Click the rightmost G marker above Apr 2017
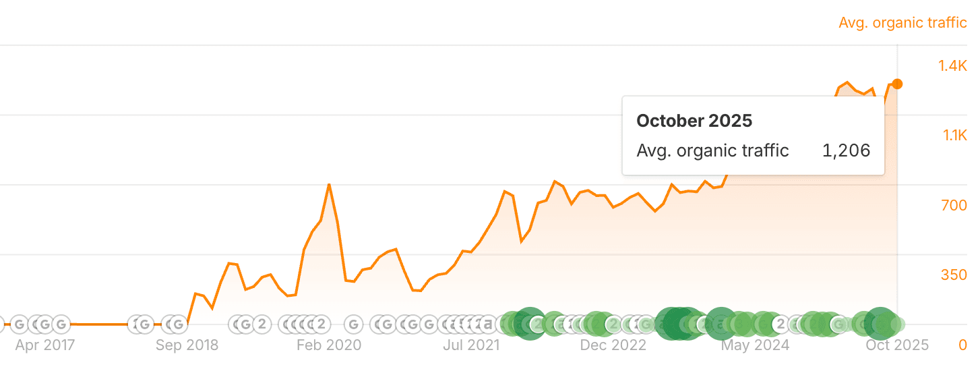The width and height of the screenshot is (980, 371). click(61, 324)
